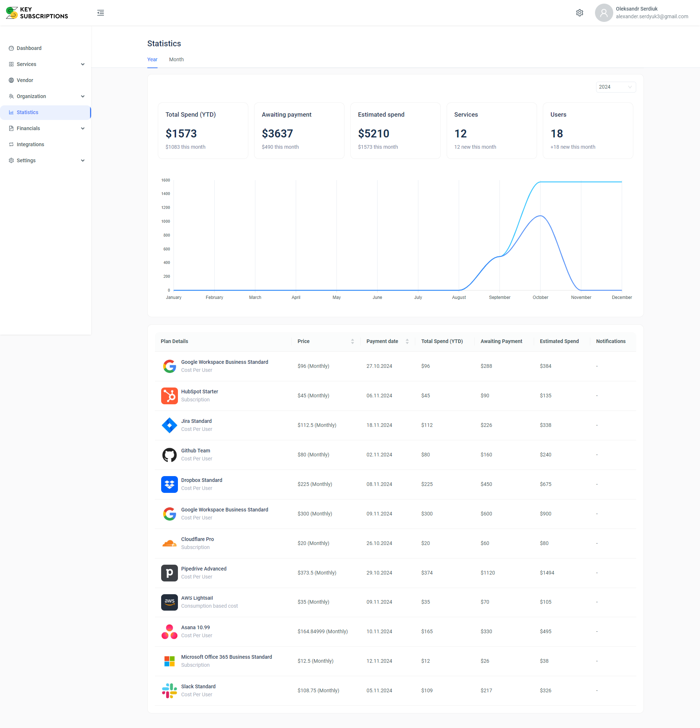Select Statistics in the sidebar

tap(45, 113)
